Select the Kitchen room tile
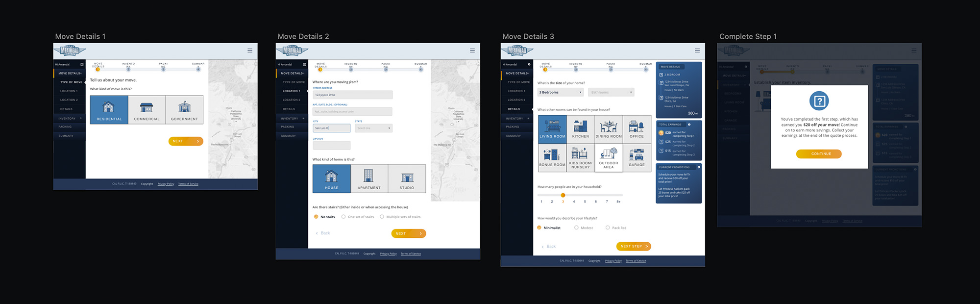Screen dimensions: 980x304 click(x=581, y=129)
